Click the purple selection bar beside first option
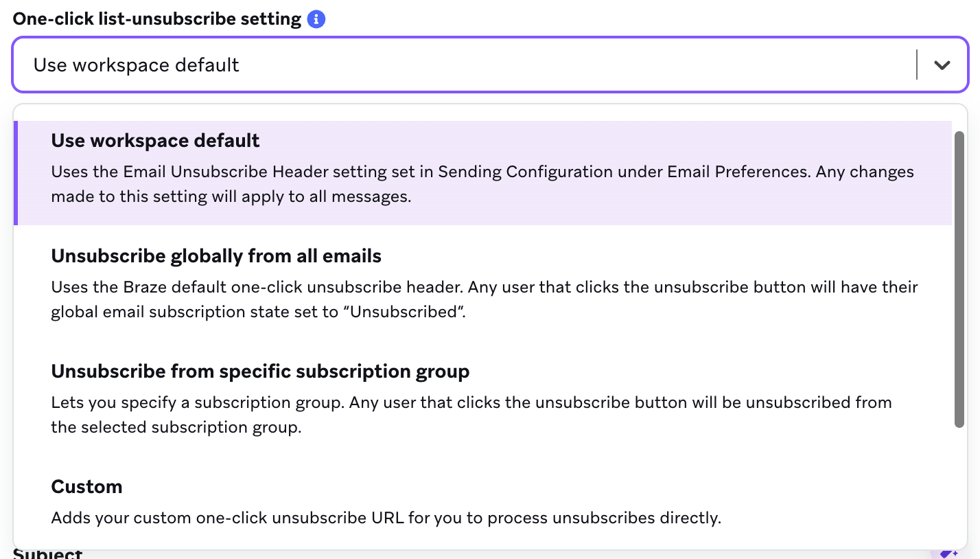The image size is (980, 559). pos(16,173)
